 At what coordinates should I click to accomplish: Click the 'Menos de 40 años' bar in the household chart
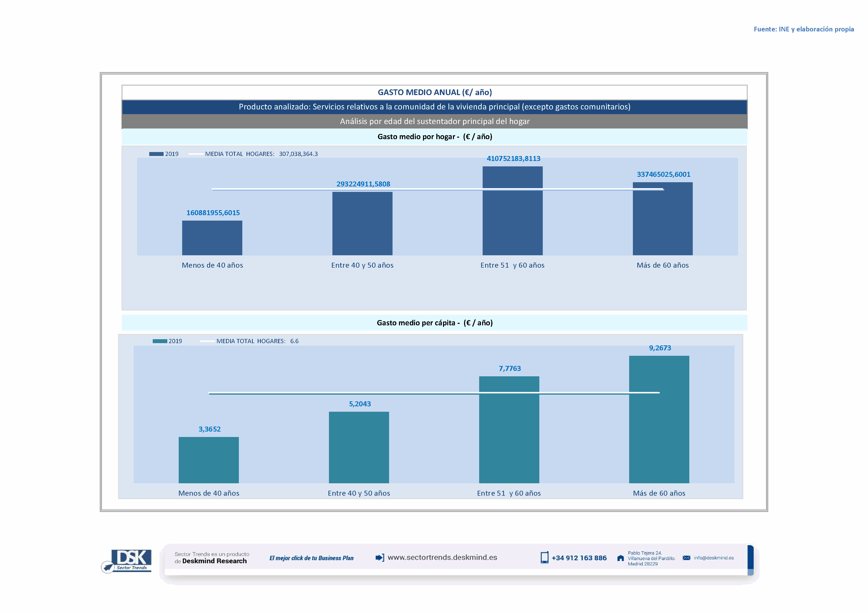pyautogui.click(x=212, y=238)
